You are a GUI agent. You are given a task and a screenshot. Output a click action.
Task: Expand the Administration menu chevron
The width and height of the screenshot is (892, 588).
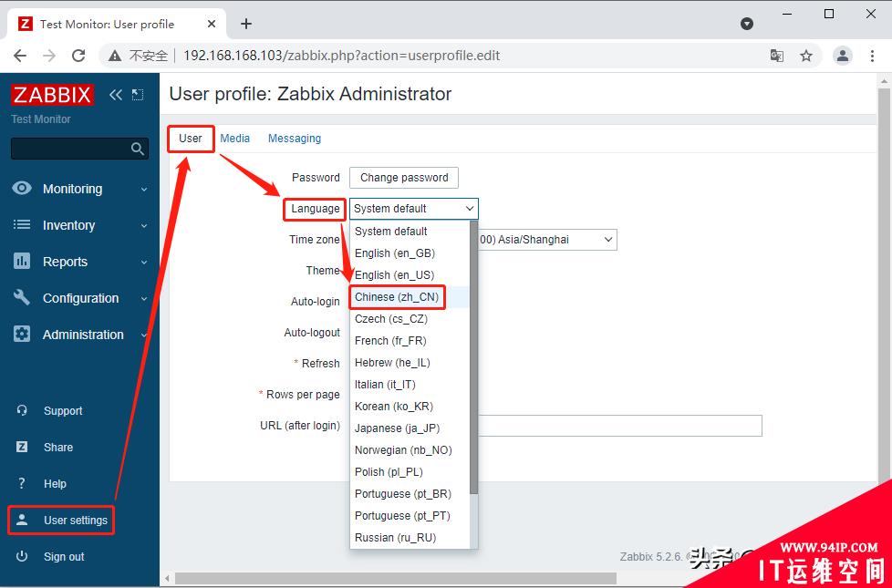pyautogui.click(x=144, y=335)
